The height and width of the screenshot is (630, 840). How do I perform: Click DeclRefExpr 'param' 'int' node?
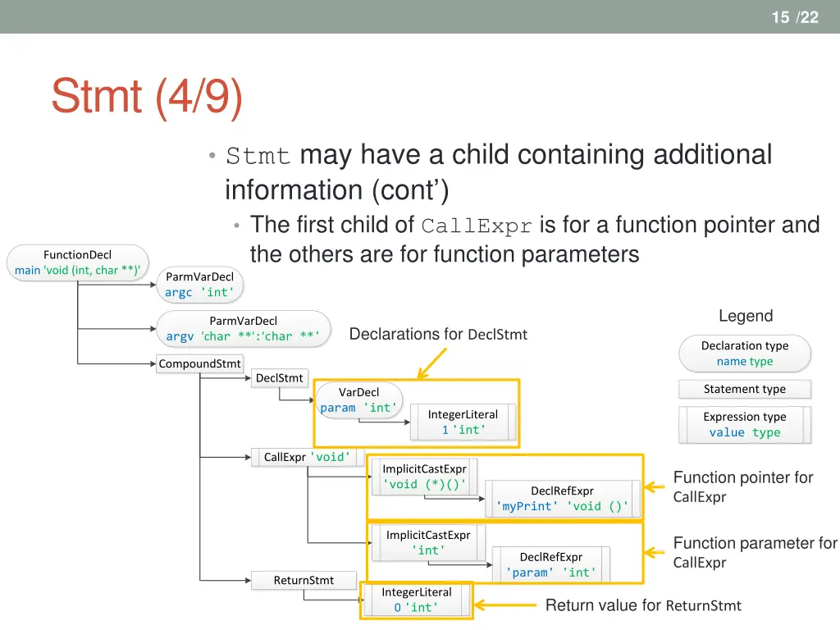coord(550,564)
